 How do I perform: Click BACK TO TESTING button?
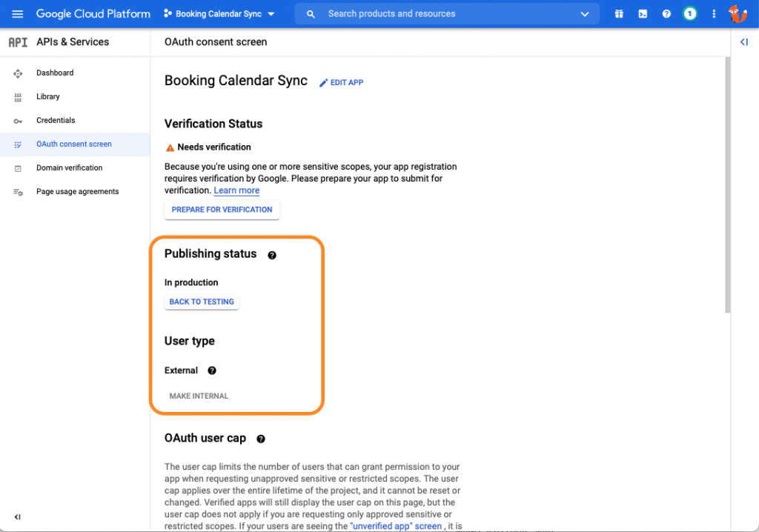pyautogui.click(x=202, y=302)
